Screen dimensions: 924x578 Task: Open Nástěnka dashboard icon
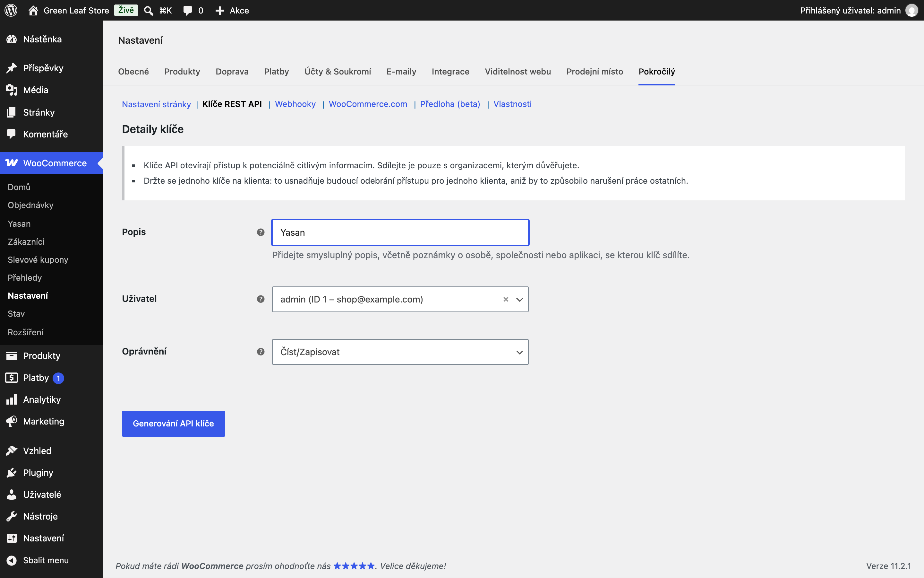12,39
